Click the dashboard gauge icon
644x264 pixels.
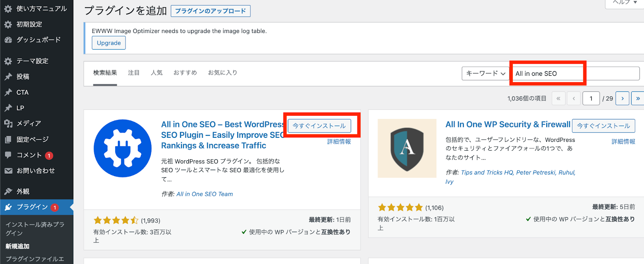pyautogui.click(x=8, y=40)
